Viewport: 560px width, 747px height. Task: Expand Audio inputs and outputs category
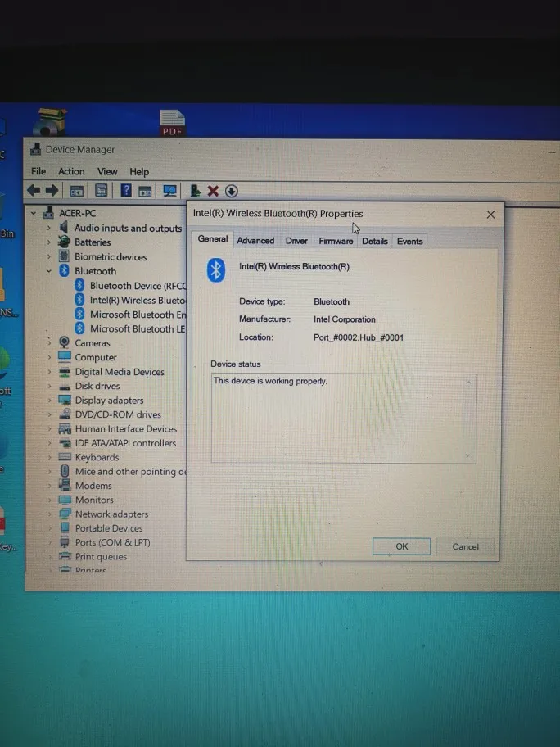coord(48,228)
